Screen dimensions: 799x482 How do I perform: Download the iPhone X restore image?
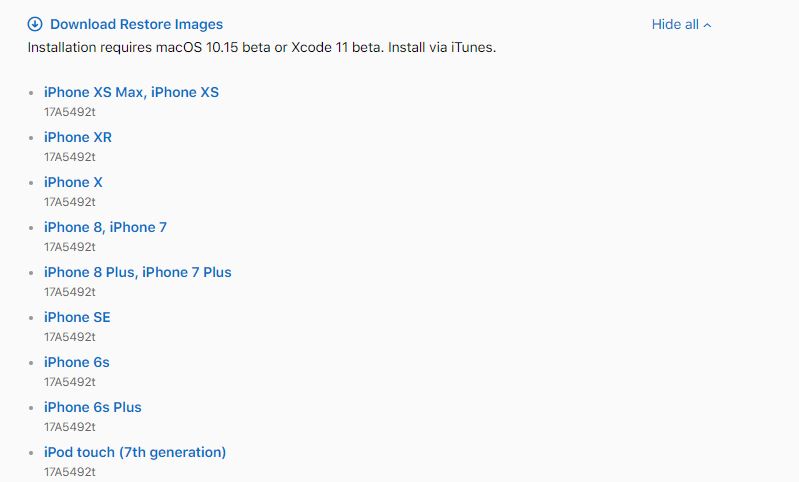(73, 182)
